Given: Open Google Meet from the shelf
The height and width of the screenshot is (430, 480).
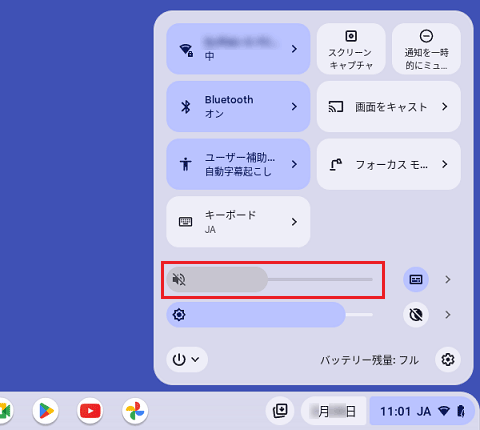Looking at the screenshot, I should (4, 411).
